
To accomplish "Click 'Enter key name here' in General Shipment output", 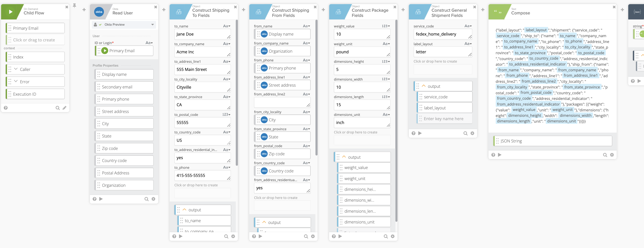I will click(x=443, y=119).
